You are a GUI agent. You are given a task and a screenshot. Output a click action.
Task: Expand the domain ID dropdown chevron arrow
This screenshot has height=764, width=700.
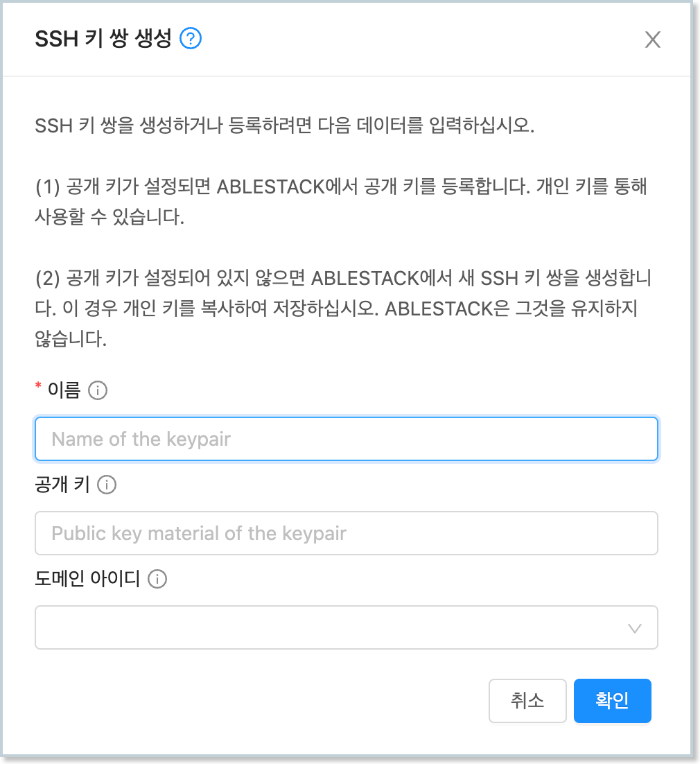click(633, 628)
